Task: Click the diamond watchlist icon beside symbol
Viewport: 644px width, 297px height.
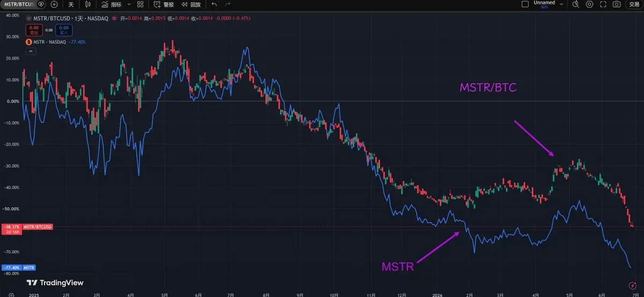Action: [41, 4]
